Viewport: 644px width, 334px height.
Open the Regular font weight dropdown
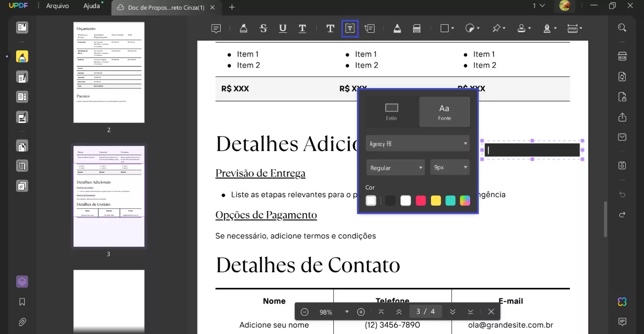pos(395,168)
